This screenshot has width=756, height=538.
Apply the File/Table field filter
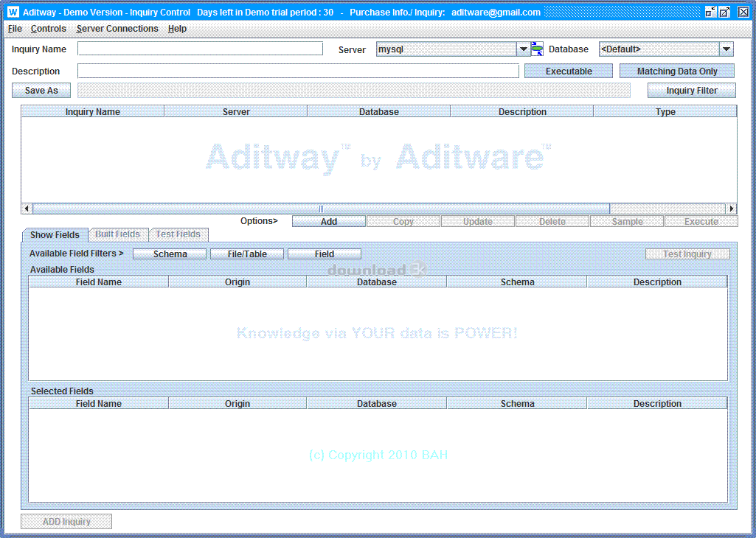click(247, 254)
